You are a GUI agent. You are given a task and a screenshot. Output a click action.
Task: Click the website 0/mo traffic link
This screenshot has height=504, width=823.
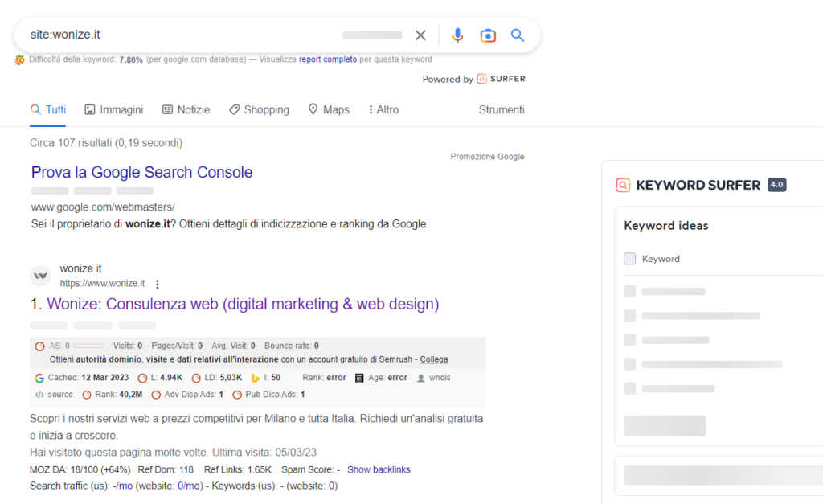[x=188, y=486]
